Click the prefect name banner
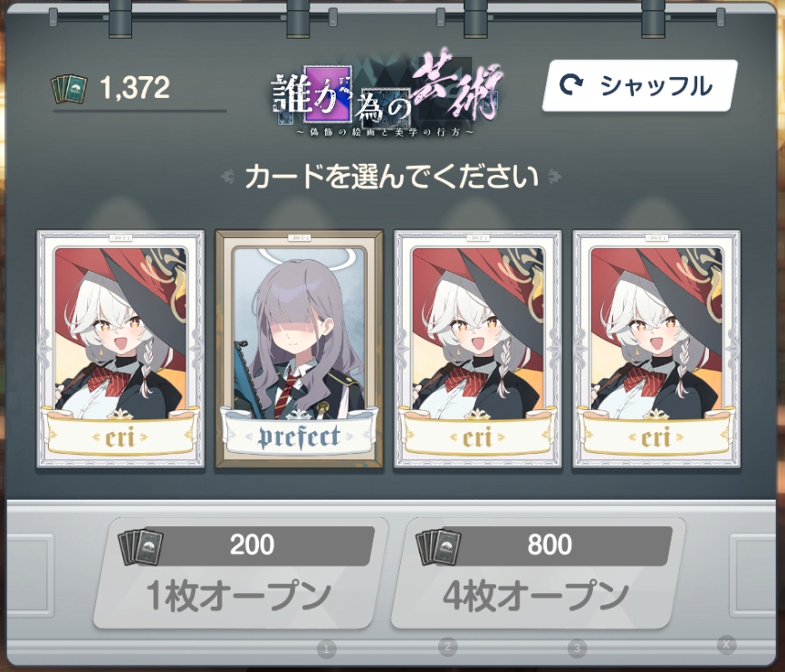Image resolution: width=785 pixels, height=672 pixels. [300, 435]
